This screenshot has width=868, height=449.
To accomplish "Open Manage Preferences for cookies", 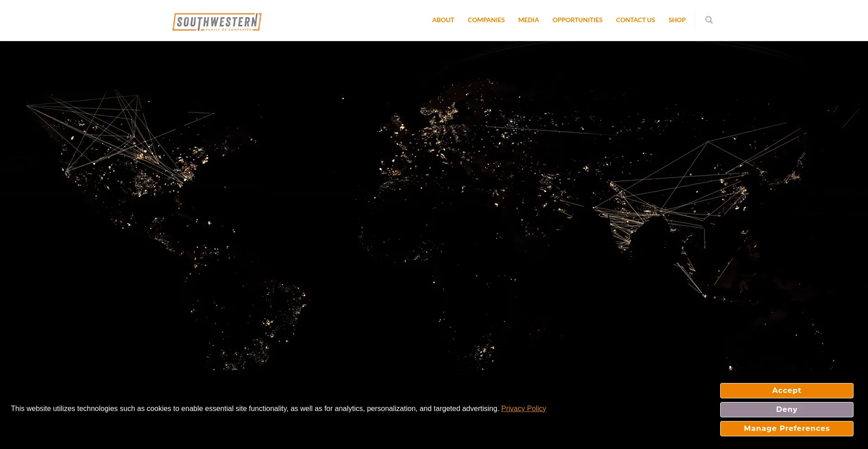I will 787,429.
